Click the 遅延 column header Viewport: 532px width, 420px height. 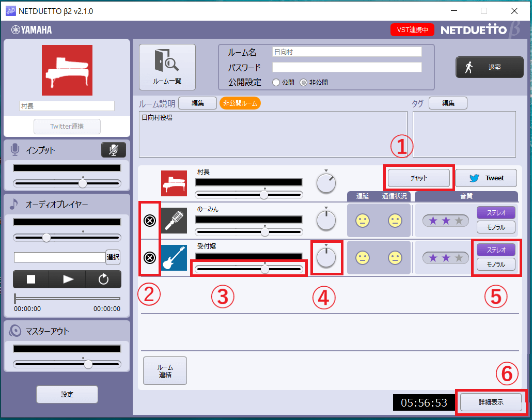tap(363, 196)
